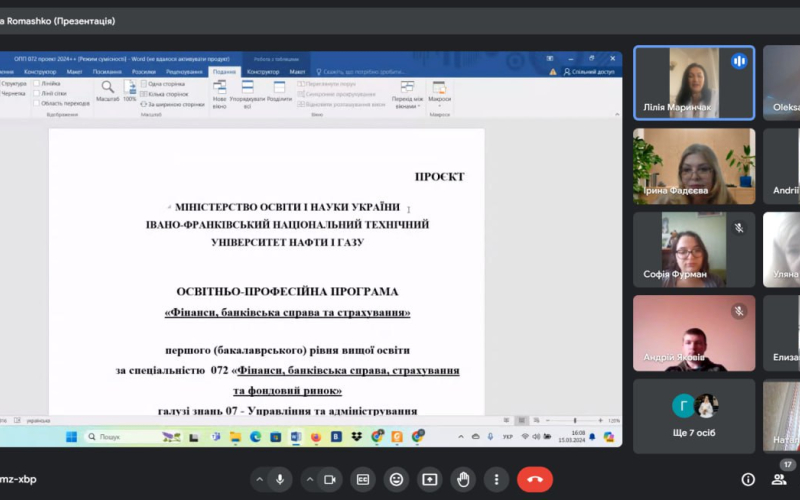This screenshot has width=800, height=500.
Task: Show the participants list (17)
Action: (x=779, y=480)
